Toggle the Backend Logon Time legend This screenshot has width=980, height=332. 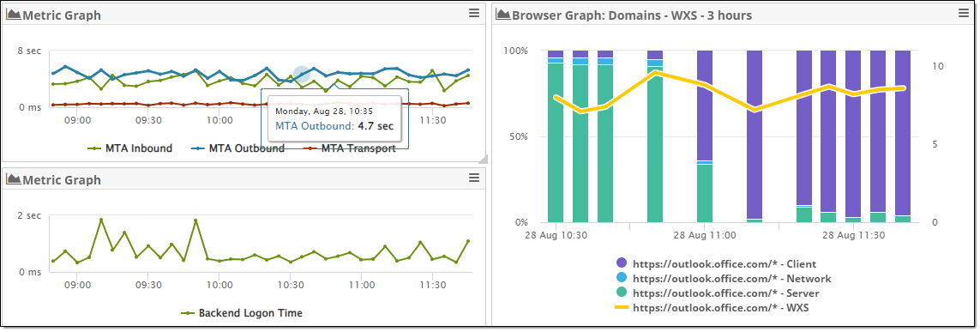pyautogui.click(x=241, y=312)
